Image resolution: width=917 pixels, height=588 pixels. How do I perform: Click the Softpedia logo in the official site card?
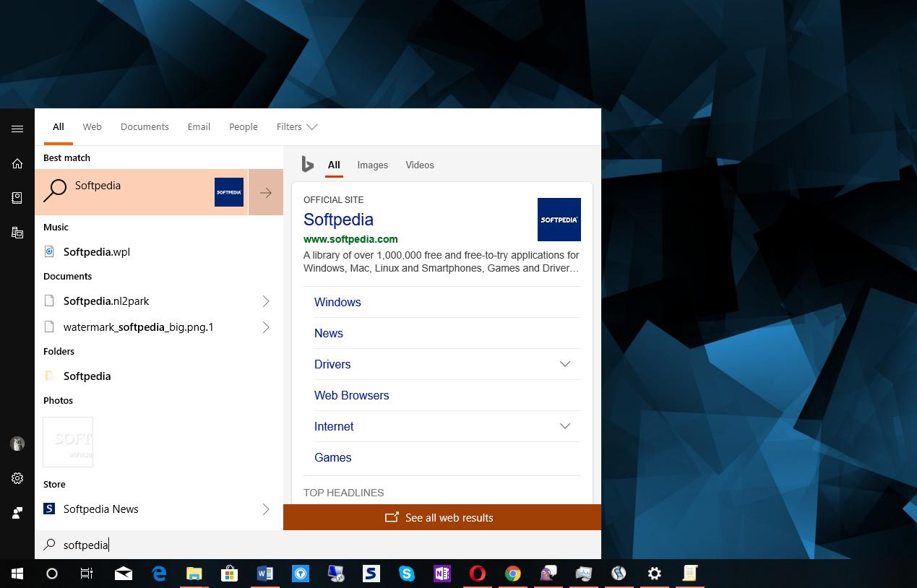pyautogui.click(x=559, y=220)
